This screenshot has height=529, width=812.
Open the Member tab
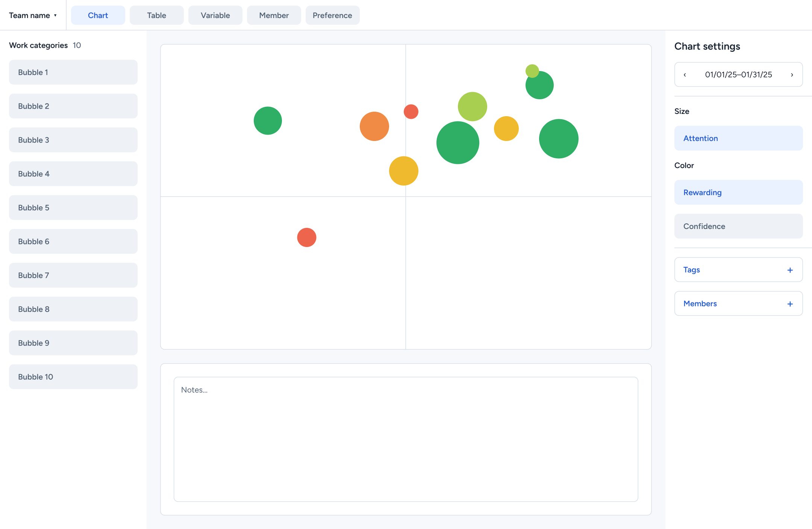click(x=274, y=15)
